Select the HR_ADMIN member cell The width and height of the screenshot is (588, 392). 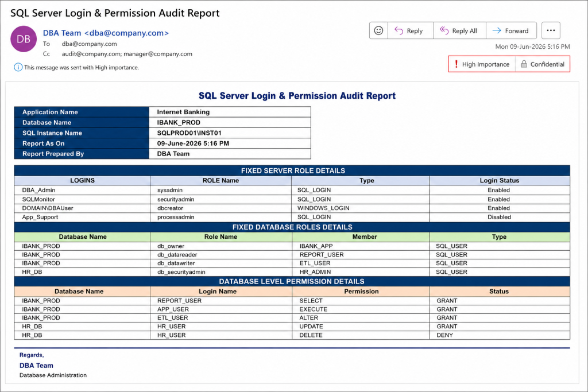click(361, 272)
